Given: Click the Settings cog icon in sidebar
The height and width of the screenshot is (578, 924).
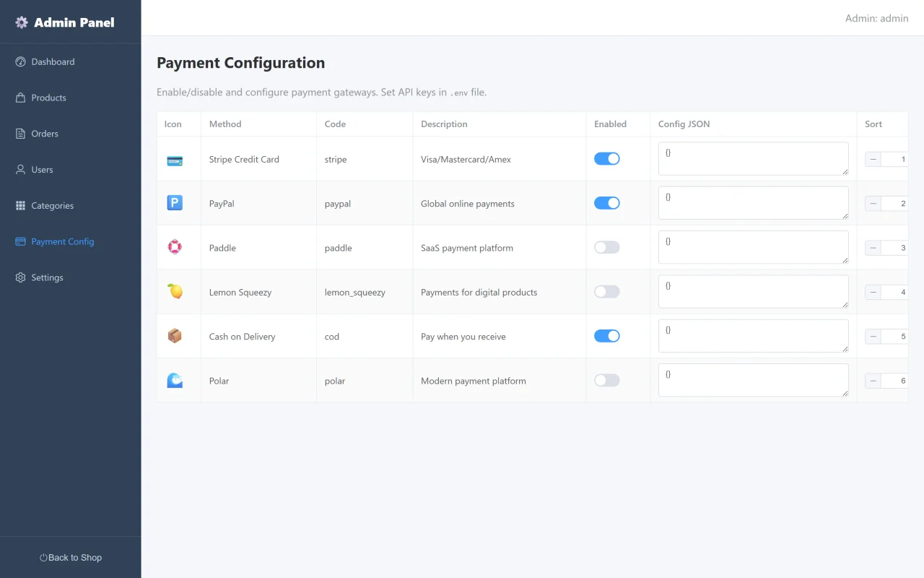Looking at the screenshot, I should click(x=20, y=277).
